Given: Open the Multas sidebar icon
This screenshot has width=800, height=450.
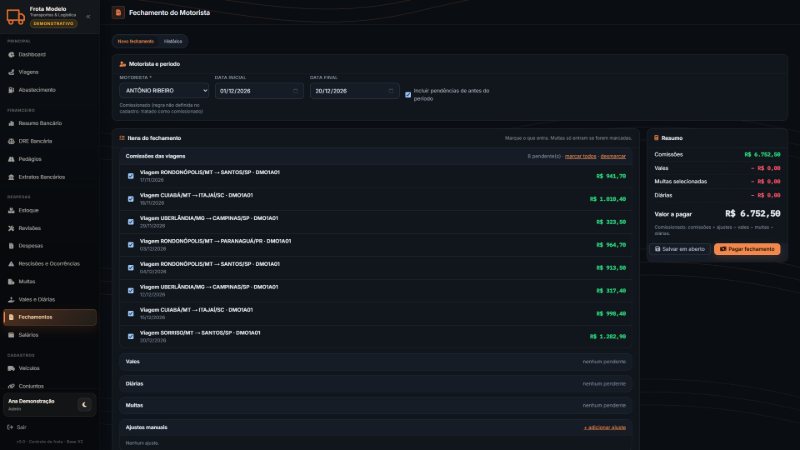Looking at the screenshot, I should click(x=11, y=282).
